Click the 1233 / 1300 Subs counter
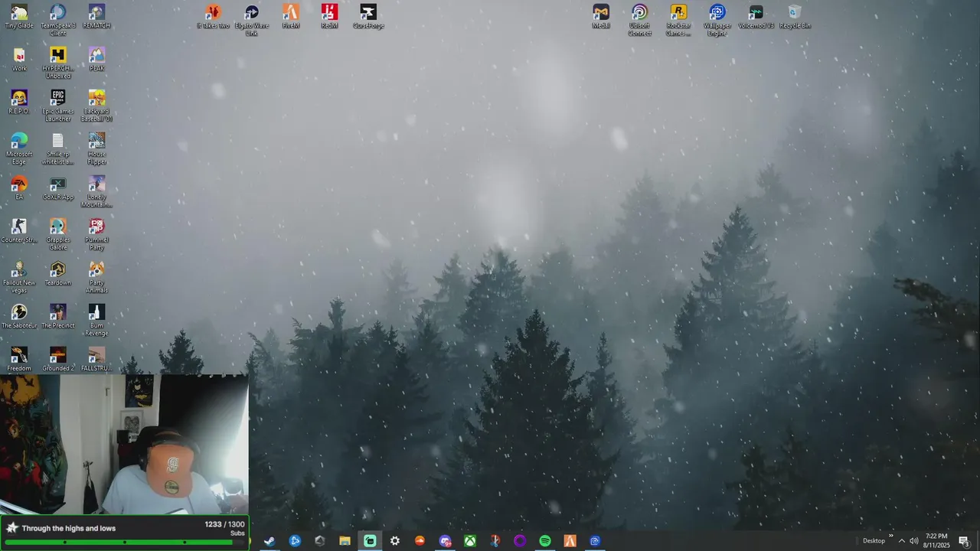 click(x=225, y=528)
